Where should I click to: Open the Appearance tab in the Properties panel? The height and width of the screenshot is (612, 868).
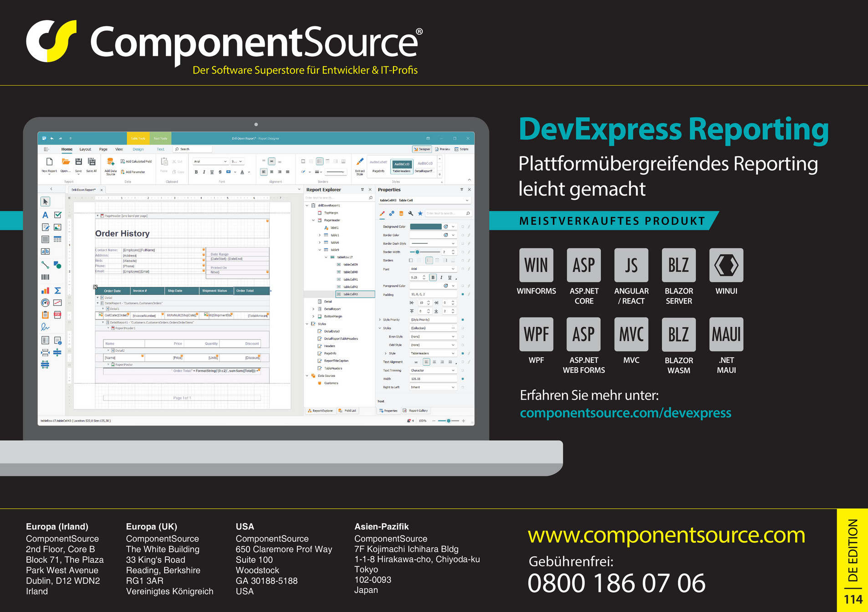383,214
